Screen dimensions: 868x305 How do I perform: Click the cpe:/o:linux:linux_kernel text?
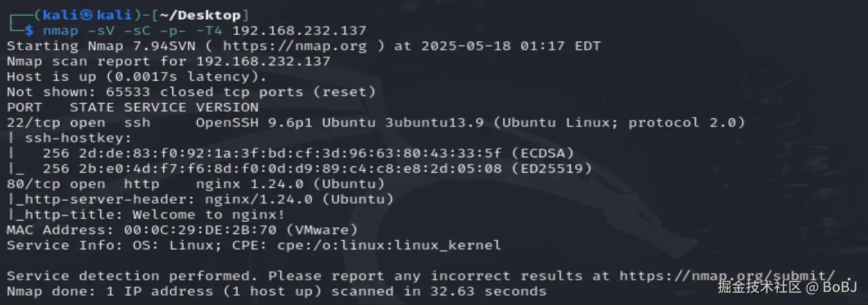tap(389, 245)
